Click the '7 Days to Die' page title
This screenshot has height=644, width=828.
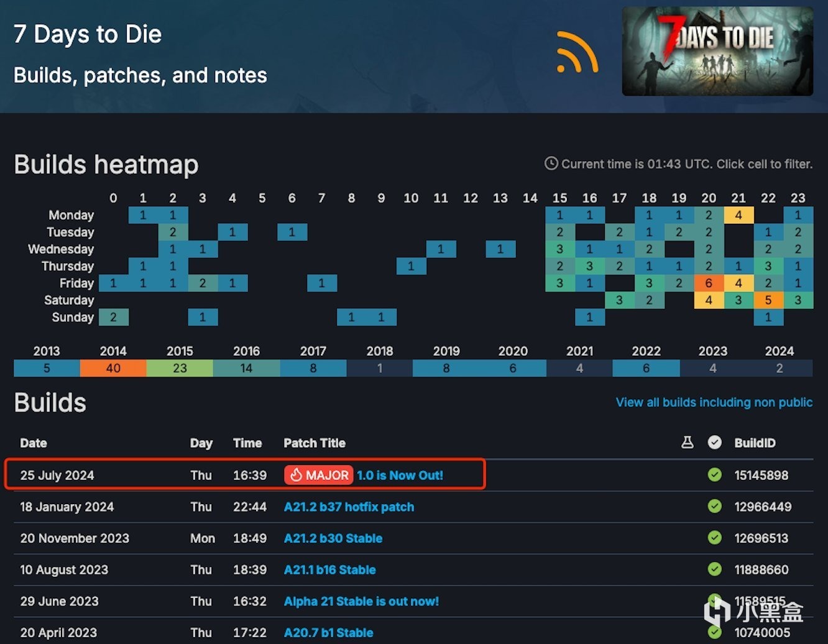click(88, 34)
